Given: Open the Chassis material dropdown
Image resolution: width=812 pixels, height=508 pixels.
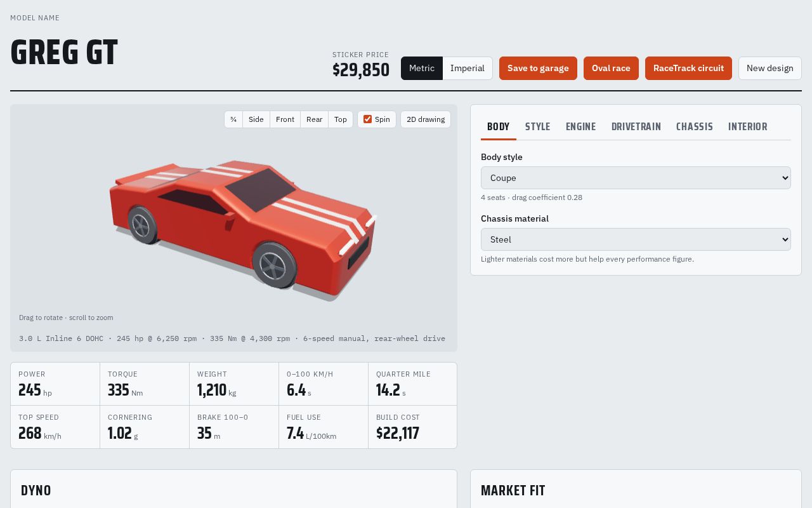Looking at the screenshot, I should coord(636,239).
